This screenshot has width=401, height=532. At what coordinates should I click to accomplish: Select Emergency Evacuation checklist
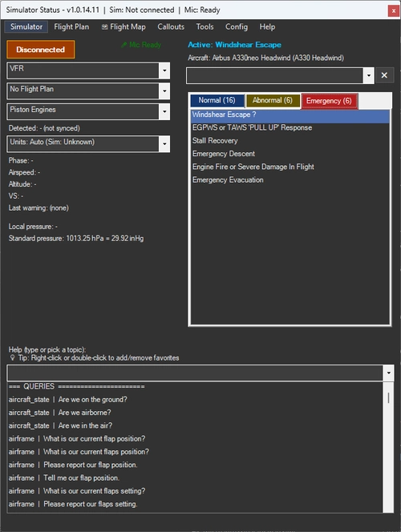click(290, 179)
